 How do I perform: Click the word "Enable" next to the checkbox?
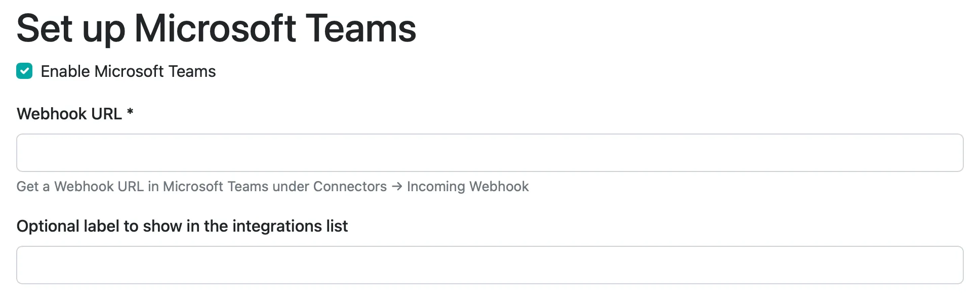click(65, 71)
